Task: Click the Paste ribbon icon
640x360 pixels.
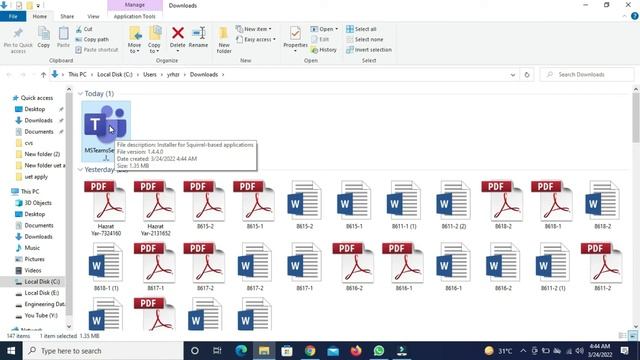Action: [x=63, y=38]
